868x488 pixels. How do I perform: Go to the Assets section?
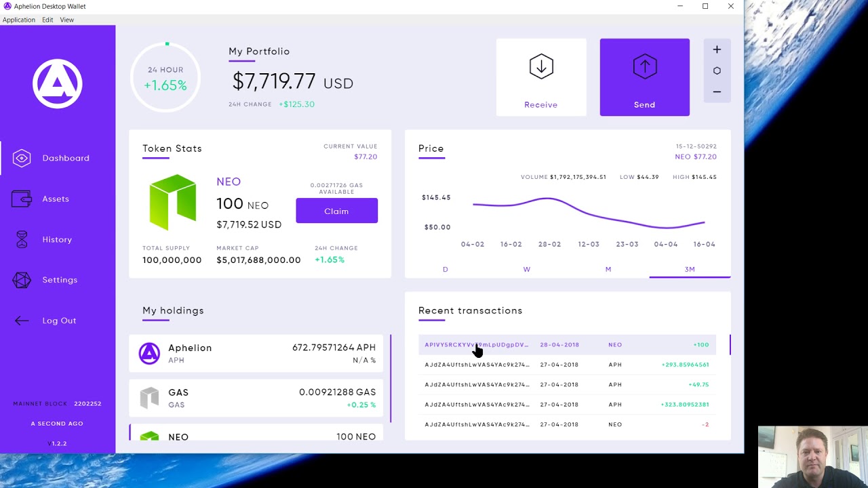point(56,199)
